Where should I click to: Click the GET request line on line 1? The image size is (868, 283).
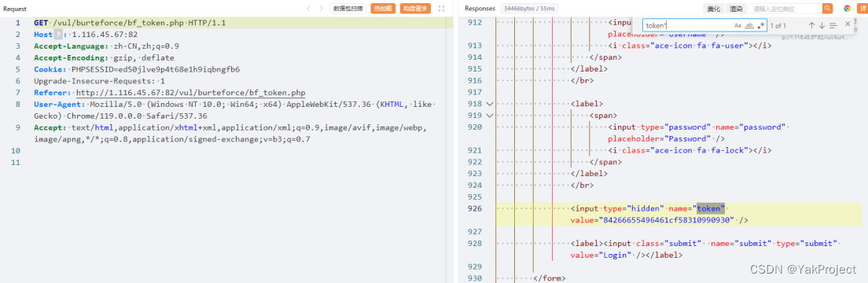[130, 23]
